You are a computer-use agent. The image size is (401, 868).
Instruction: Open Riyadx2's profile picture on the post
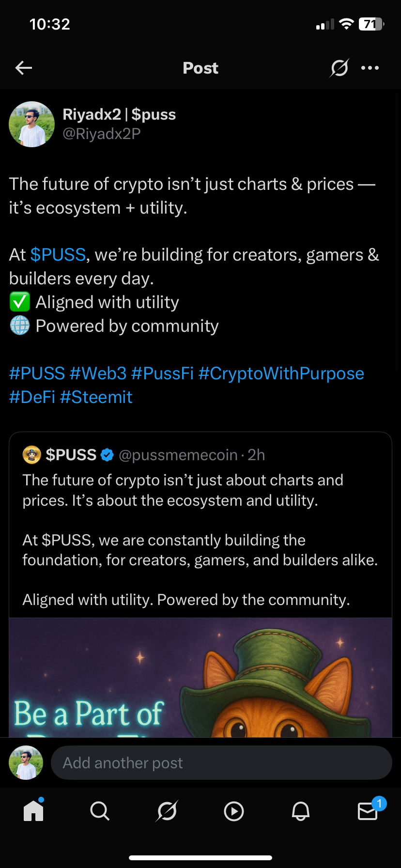pyautogui.click(x=32, y=124)
